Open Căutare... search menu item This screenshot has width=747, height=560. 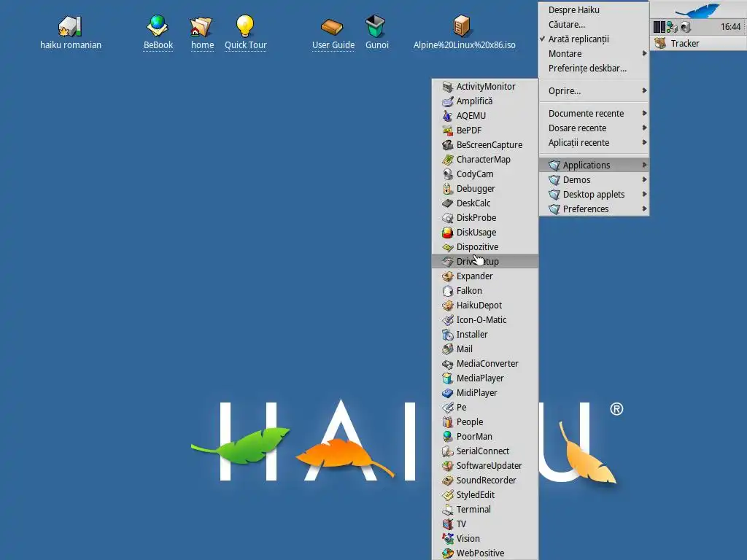(594, 25)
